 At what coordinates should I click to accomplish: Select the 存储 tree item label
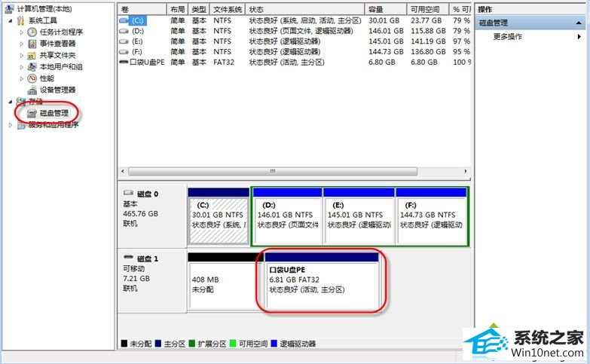(x=35, y=101)
